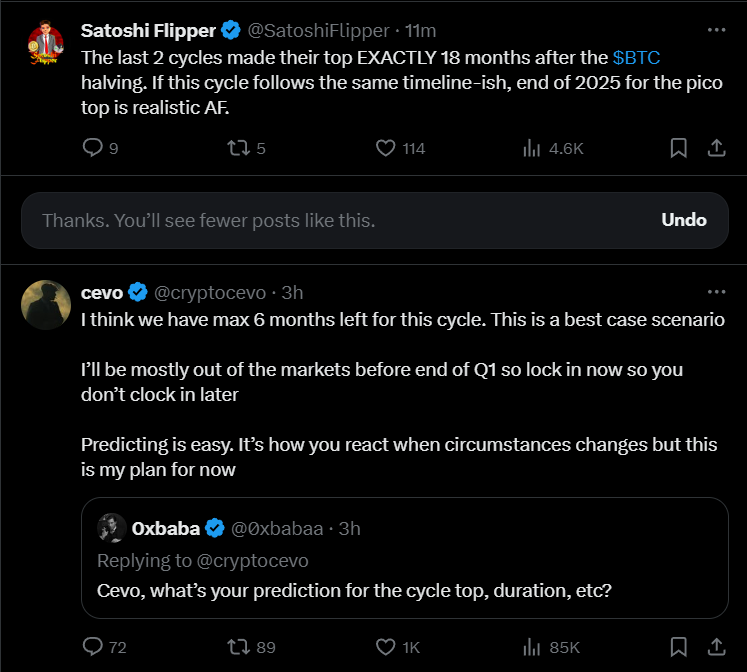Open the @cryptocevo handle link
Screen dimensions: 747x672
pos(209,293)
